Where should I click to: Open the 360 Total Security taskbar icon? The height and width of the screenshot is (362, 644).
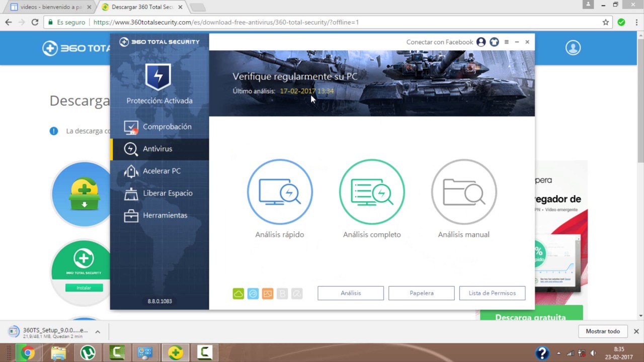pos(176,353)
